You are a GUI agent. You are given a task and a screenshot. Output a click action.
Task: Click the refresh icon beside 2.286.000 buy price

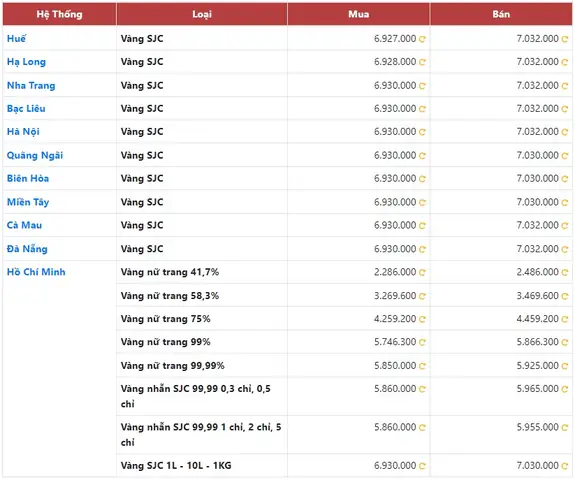pos(422,272)
